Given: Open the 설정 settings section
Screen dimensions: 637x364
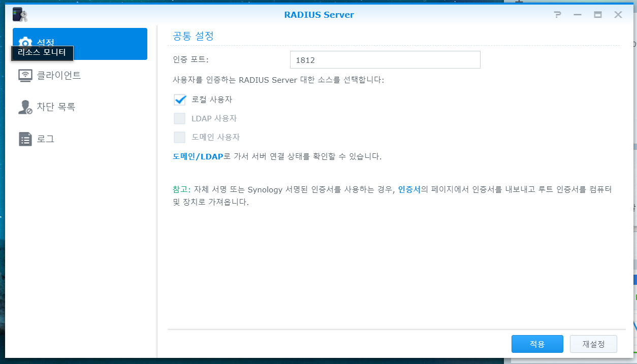Looking at the screenshot, I should [x=80, y=44].
